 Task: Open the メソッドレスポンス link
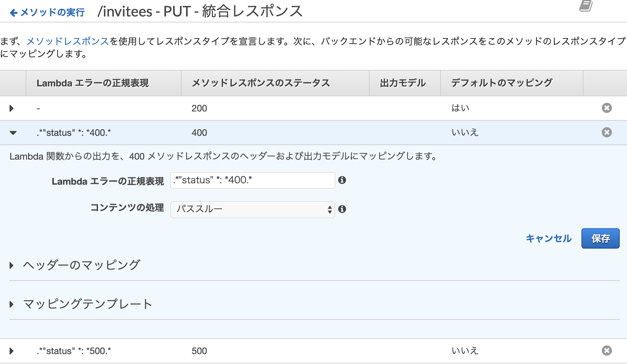click(x=68, y=41)
